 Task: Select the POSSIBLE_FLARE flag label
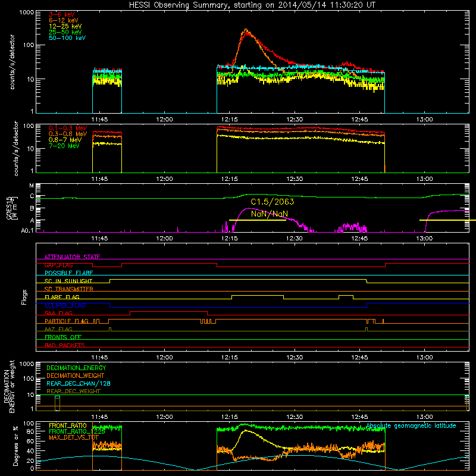[x=68, y=273]
